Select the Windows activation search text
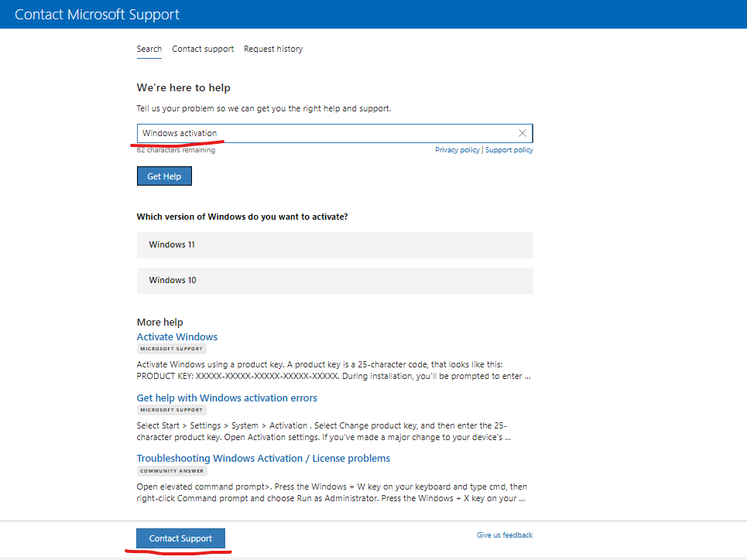Viewport: 747px width, 560px height. pos(180,133)
